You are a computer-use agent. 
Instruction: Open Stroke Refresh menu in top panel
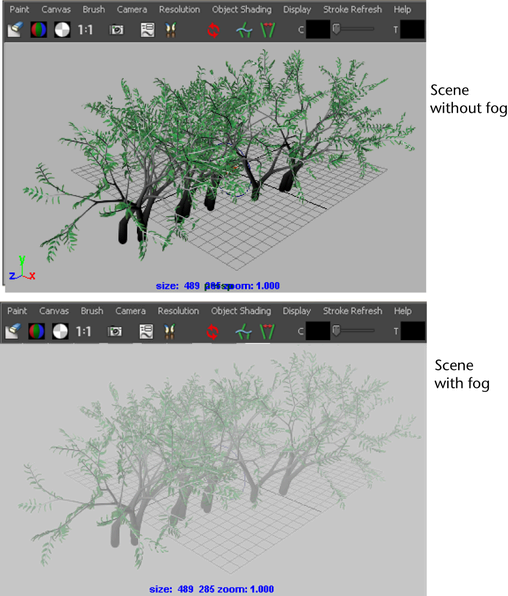352,10
